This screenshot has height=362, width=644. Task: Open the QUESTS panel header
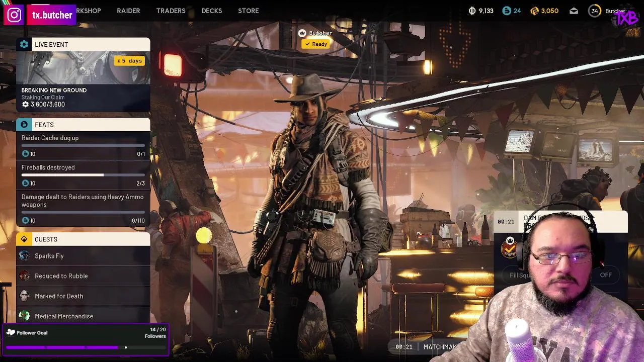83,239
